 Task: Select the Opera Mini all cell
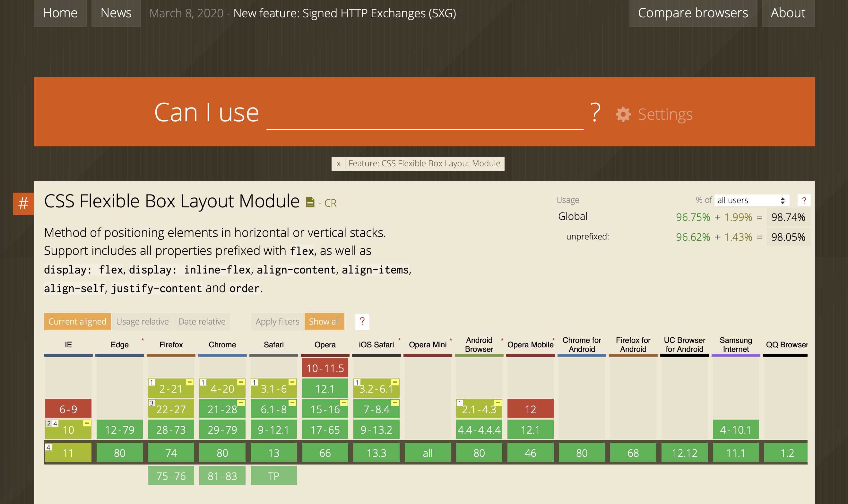click(x=428, y=452)
